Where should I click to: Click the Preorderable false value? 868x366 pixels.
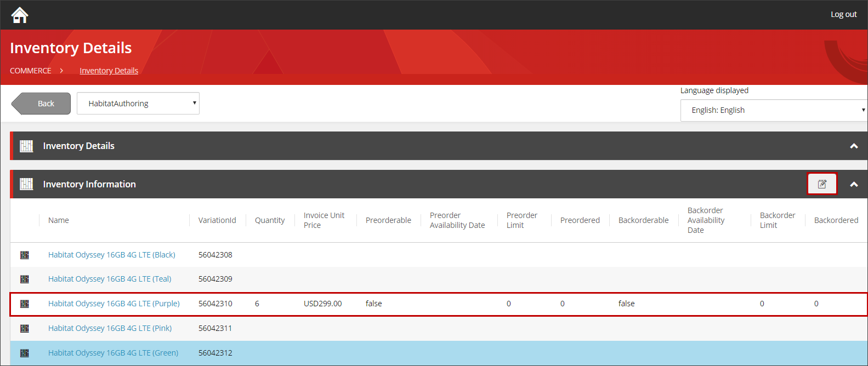(x=374, y=304)
